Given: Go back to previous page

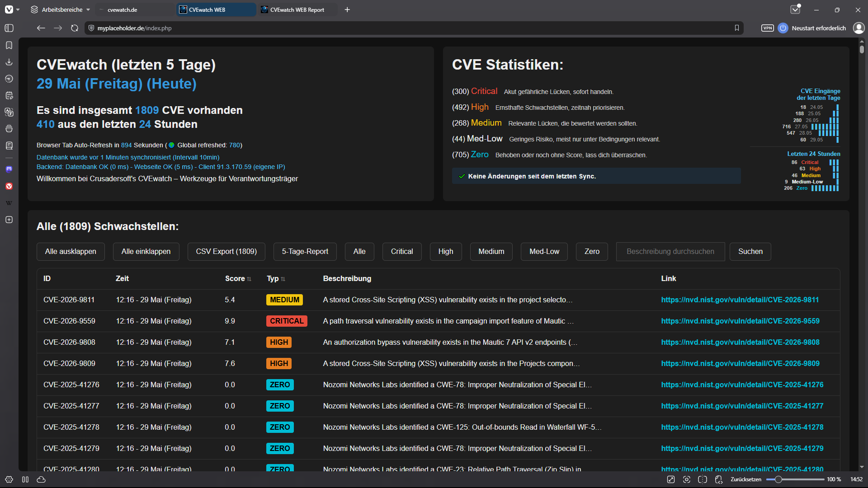Looking at the screenshot, I should pos(41,28).
